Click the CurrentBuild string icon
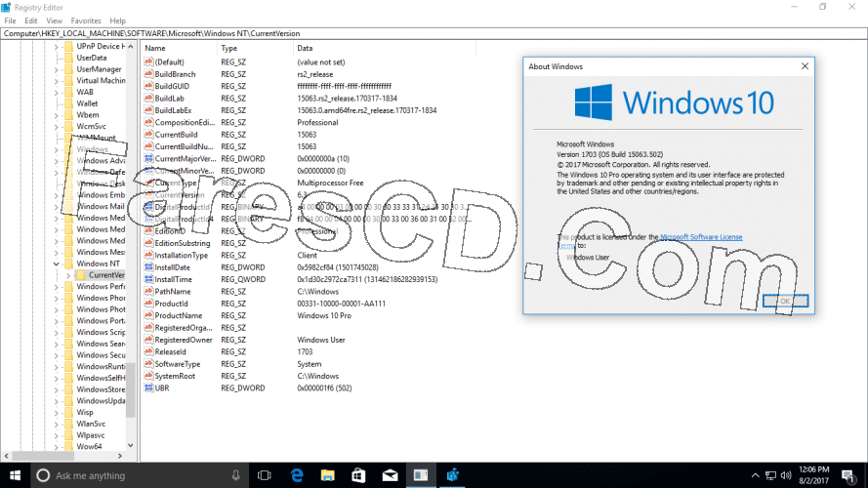Viewport: 868px width, 488px height. (x=148, y=134)
